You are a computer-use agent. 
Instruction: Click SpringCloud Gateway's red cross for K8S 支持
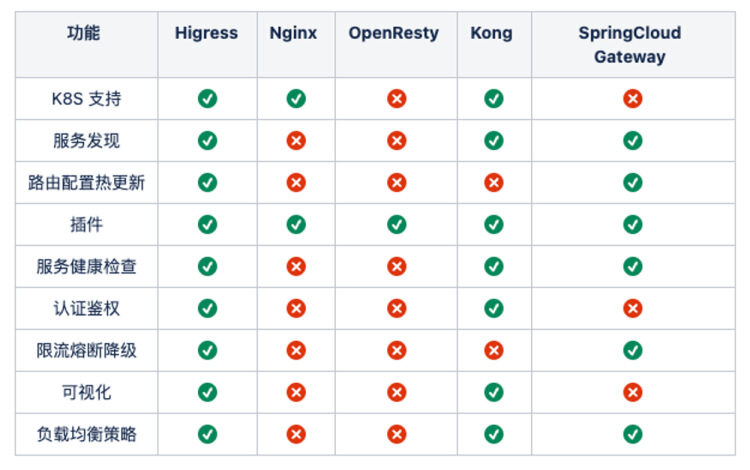pyautogui.click(x=632, y=99)
